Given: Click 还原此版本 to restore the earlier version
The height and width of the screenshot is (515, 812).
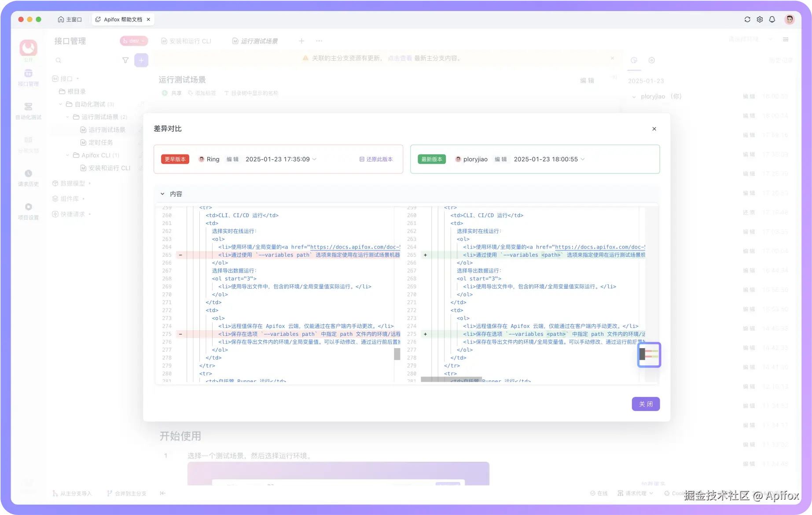Looking at the screenshot, I should 376,159.
